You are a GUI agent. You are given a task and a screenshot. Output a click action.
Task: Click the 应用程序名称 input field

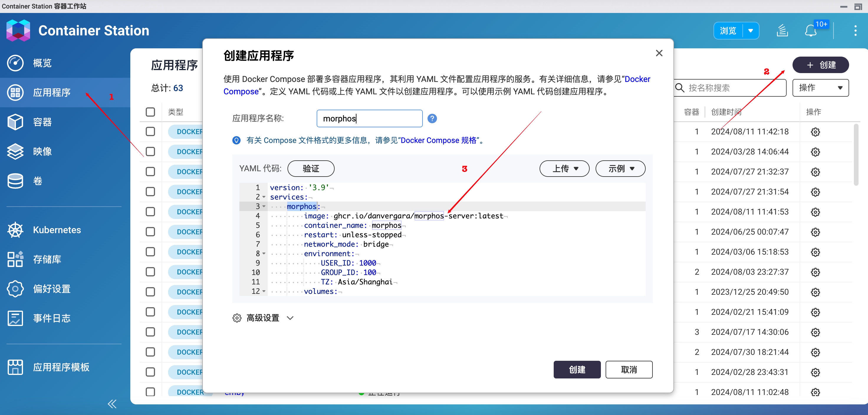pos(369,118)
